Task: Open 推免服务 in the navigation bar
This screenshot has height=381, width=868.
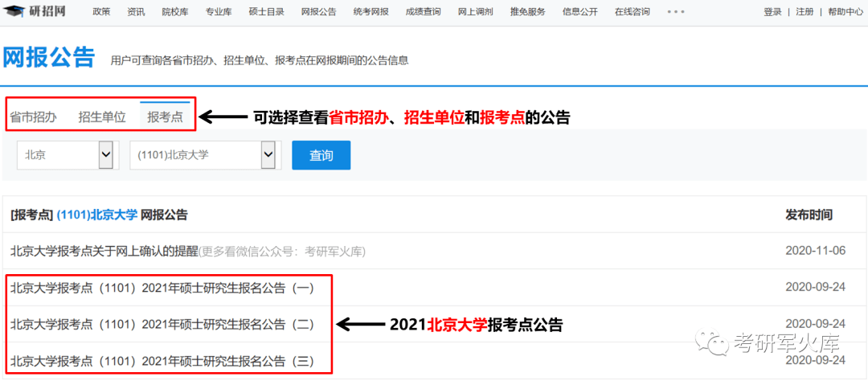Action: [x=527, y=11]
